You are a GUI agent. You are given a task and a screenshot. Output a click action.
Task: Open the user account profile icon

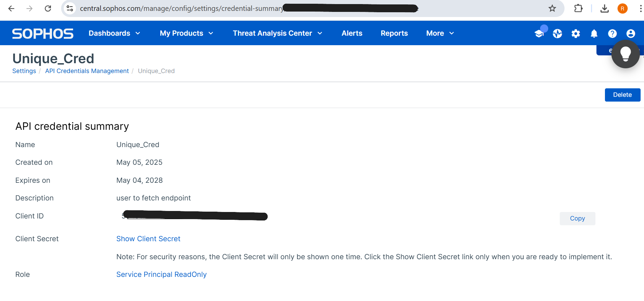631,33
